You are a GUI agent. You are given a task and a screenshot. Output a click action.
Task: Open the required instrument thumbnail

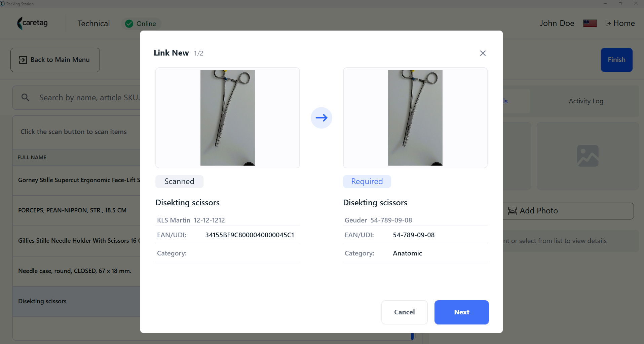coord(415,118)
